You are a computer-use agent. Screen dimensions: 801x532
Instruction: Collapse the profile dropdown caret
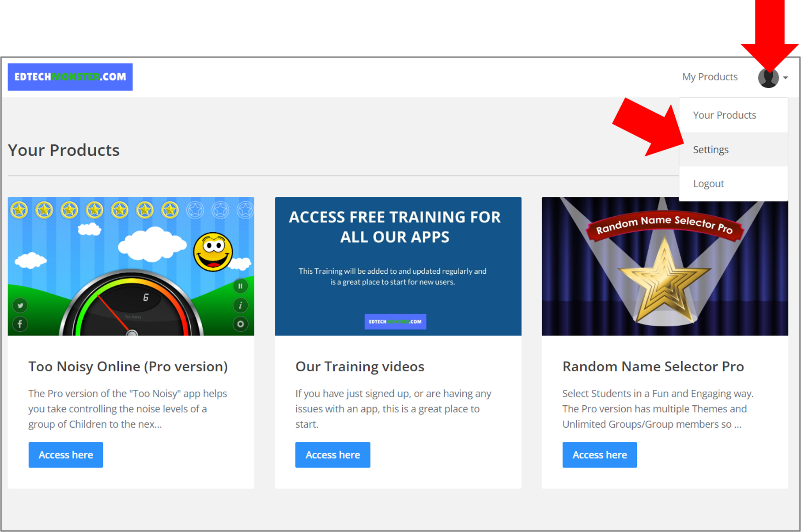coord(786,78)
